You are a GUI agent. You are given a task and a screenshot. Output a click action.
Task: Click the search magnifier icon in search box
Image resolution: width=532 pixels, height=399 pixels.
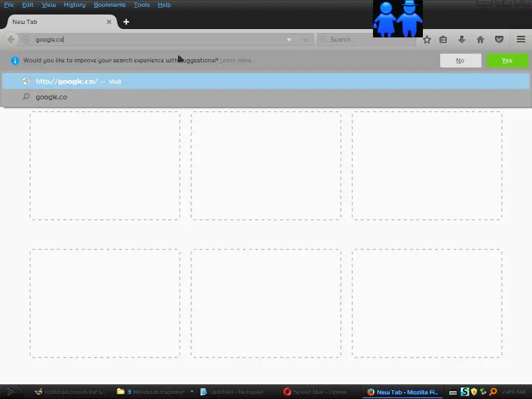coord(324,39)
